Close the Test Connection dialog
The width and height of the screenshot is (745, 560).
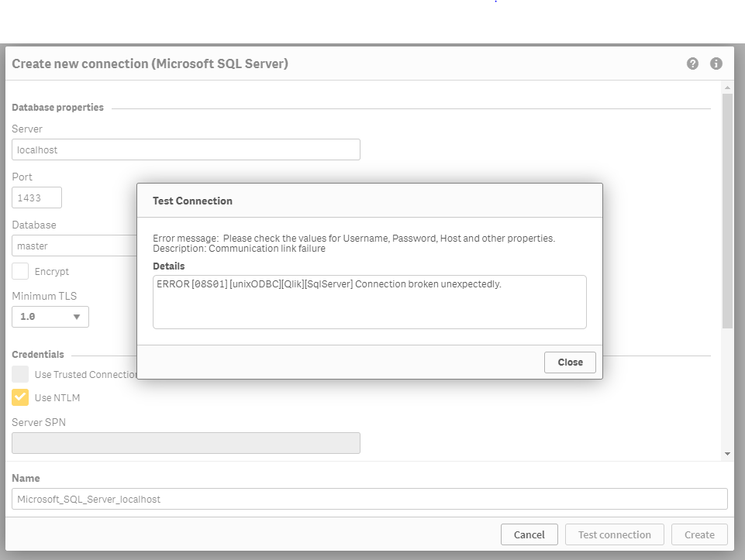pyautogui.click(x=570, y=362)
